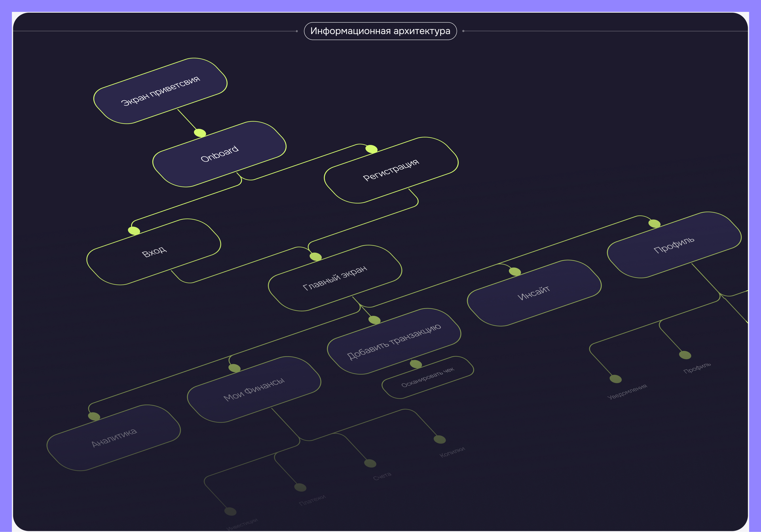Select the 'Инсайт' node
This screenshot has width=761, height=532.
[x=534, y=293]
